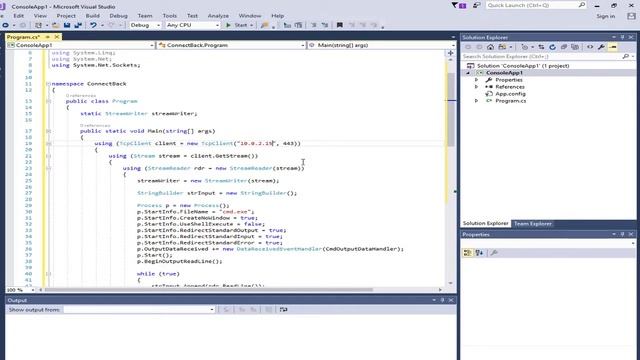This screenshot has height=360, width=640.
Task: Collapse the ConsoleApp1 project node
Action: pos(468,73)
